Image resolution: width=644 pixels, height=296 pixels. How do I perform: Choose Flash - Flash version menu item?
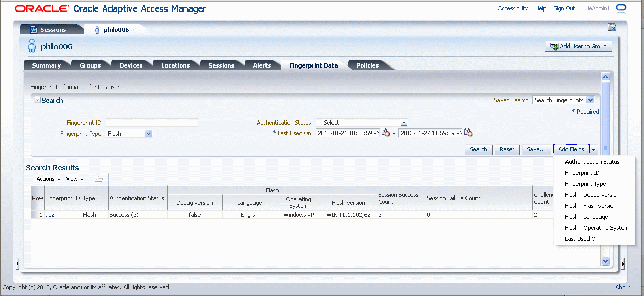(591, 206)
